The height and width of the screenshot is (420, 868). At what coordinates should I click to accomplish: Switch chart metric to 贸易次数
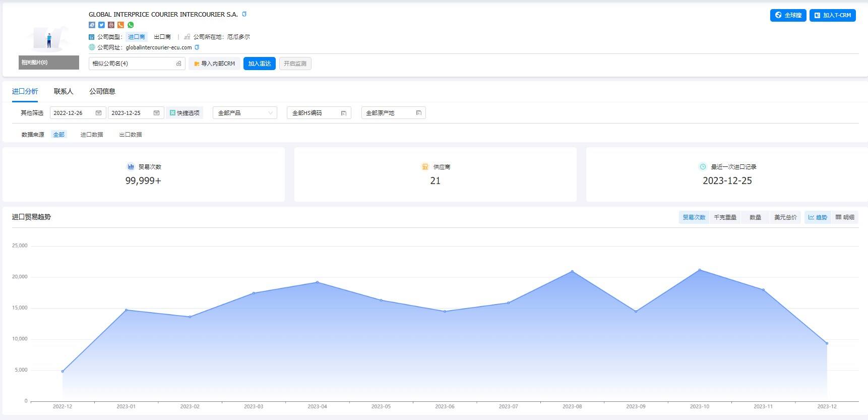coord(694,217)
